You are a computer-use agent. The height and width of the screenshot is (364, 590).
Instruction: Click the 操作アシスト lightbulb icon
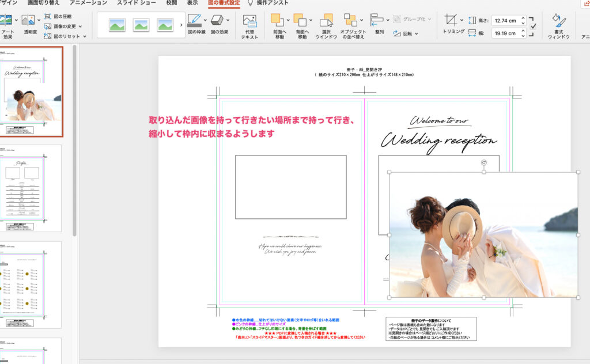tap(250, 3)
